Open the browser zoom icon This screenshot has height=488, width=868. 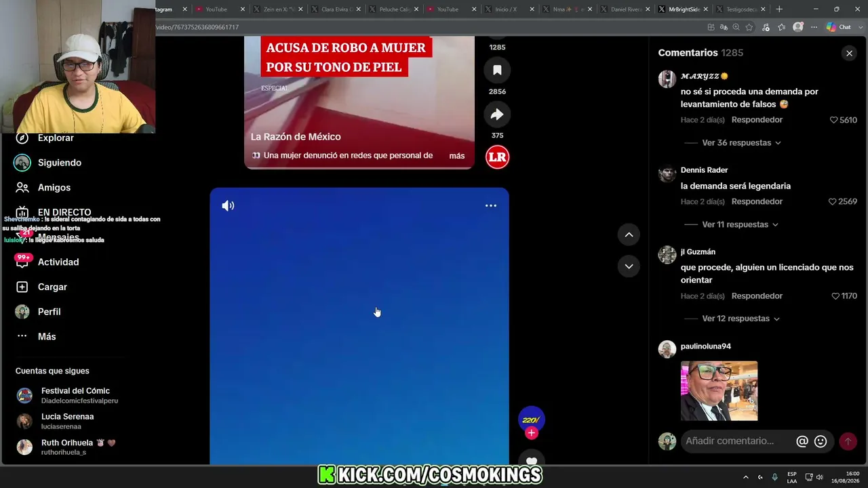click(x=736, y=27)
